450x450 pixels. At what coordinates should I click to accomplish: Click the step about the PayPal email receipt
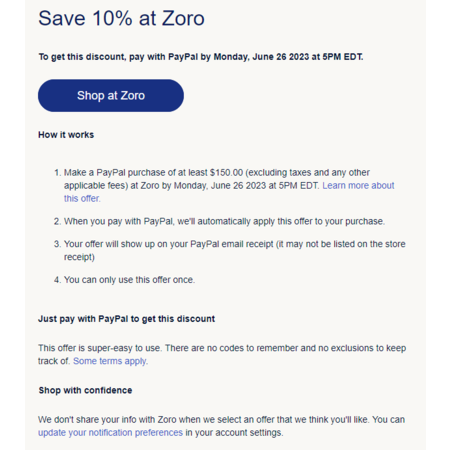click(x=235, y=250)
